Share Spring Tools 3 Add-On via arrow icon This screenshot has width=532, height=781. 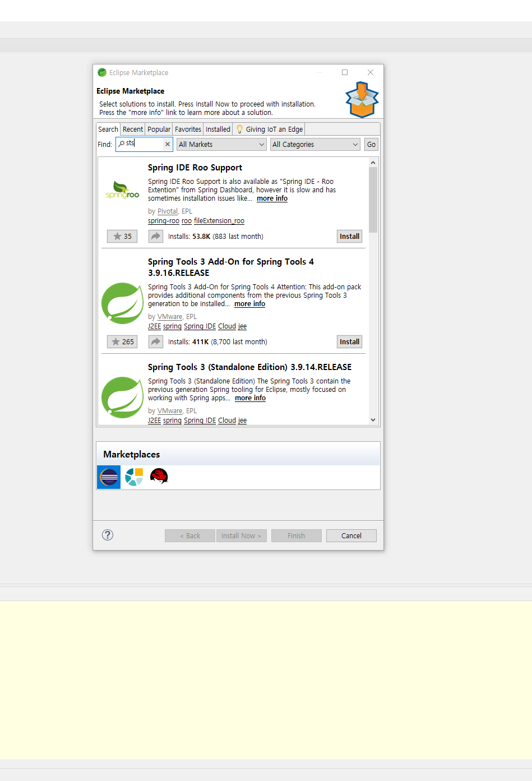pos(155,342)
